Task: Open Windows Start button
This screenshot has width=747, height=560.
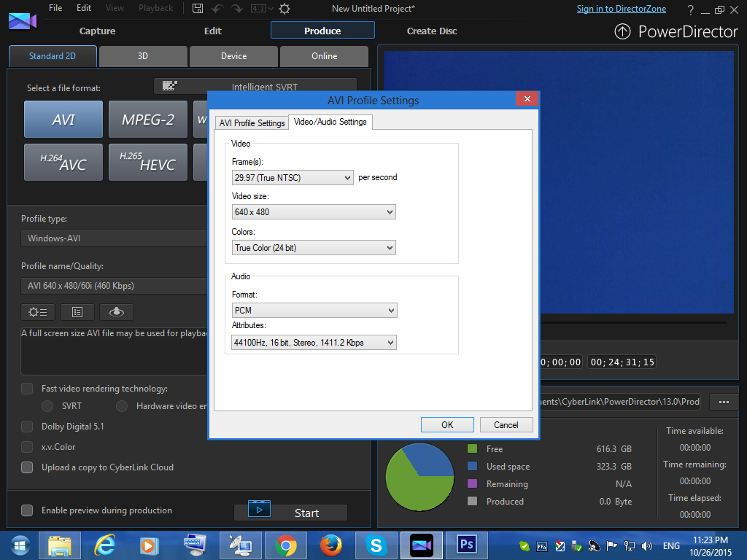Action: (x=20, y=545)
